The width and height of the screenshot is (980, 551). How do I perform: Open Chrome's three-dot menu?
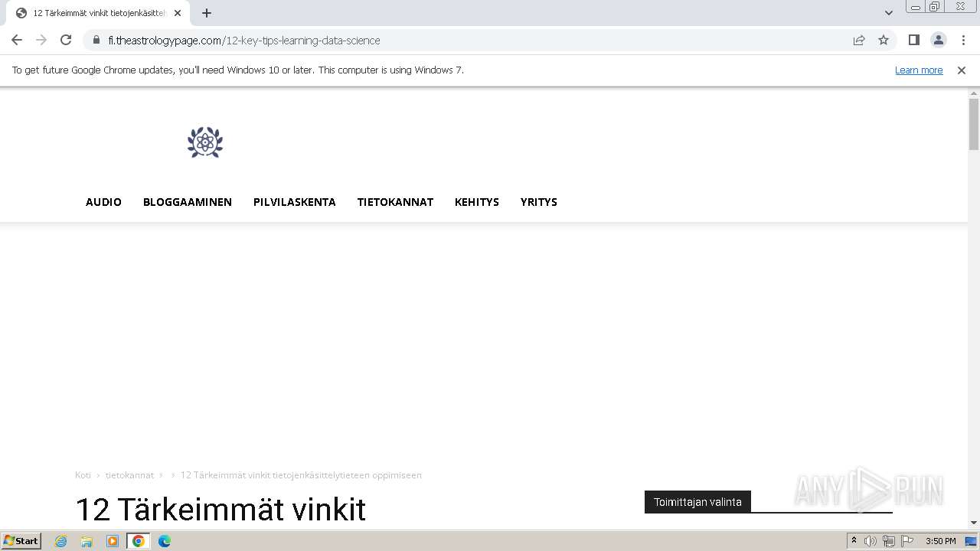coord(963,40)
